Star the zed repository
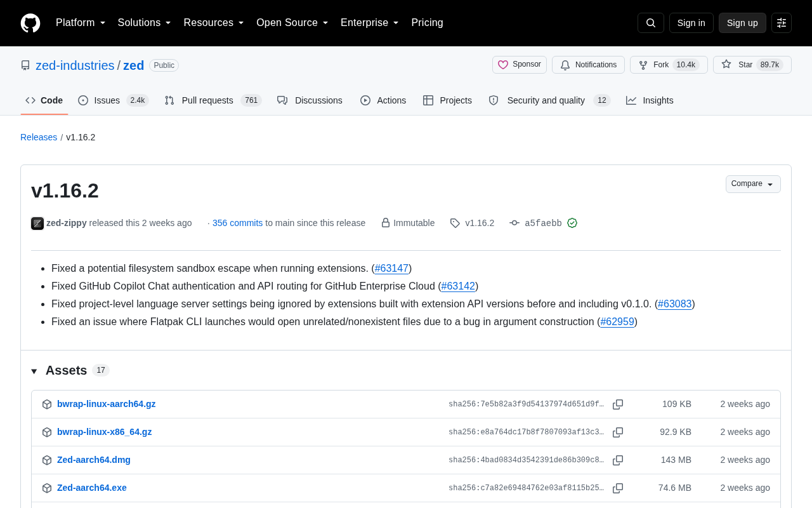The width and height of the screenshot is (812, 508). (x=752, y=65)
